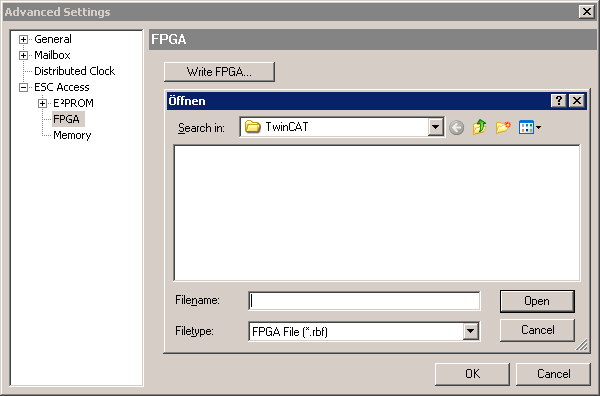Click the Open button
The width and height of the screenshot is (600, 396).
point(537,301)
